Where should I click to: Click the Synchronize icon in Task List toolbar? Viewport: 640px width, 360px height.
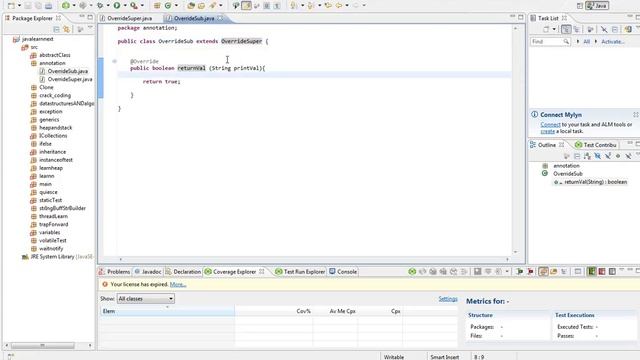[x=628, y=29]
